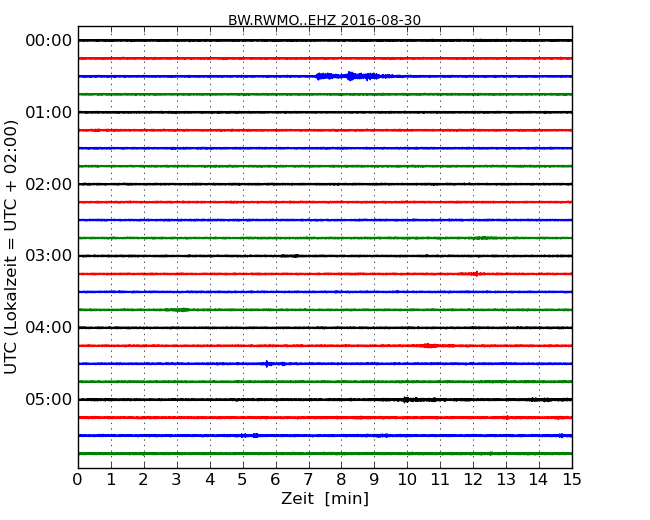Pick the 03:00 time label
This screenshot has height=520, width=650.
49,256
